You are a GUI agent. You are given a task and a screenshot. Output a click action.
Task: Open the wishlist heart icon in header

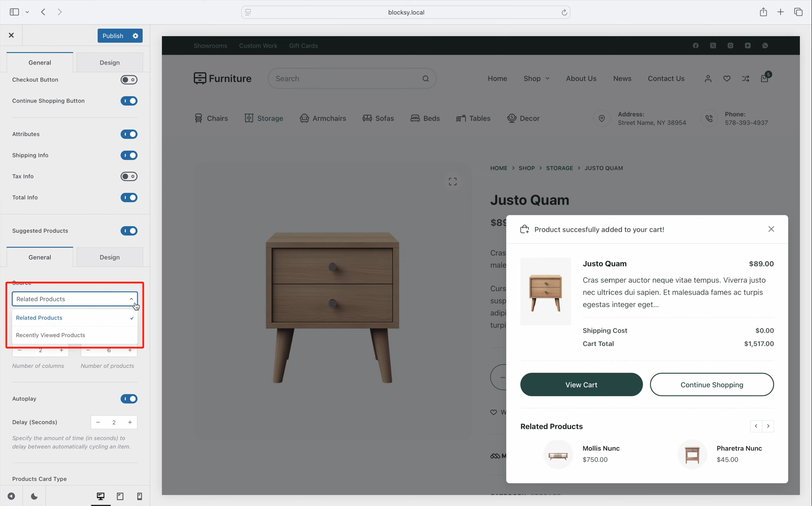click(x=727, y=78)
